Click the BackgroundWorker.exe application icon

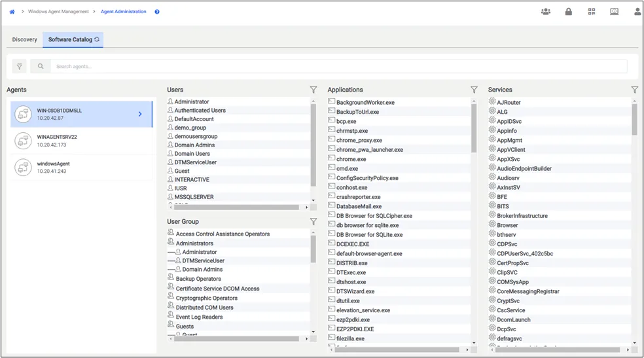point(331,101)
